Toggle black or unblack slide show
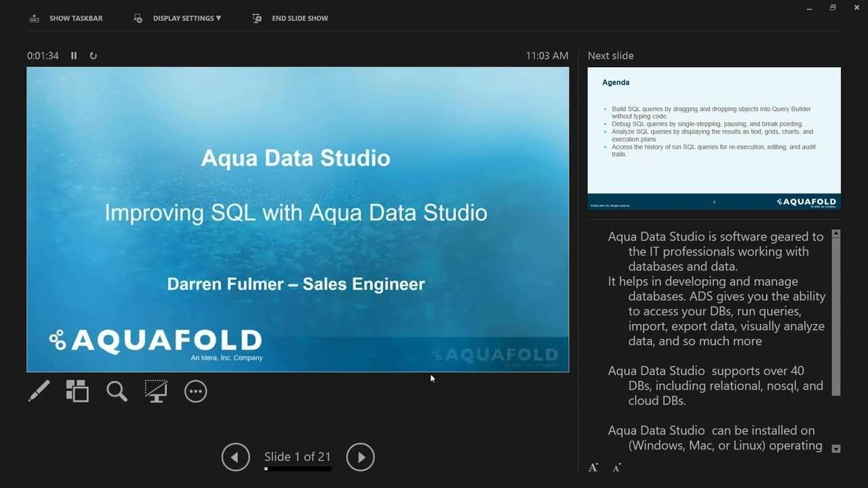This screenshot has width=868, height=488. coord(156,391)
